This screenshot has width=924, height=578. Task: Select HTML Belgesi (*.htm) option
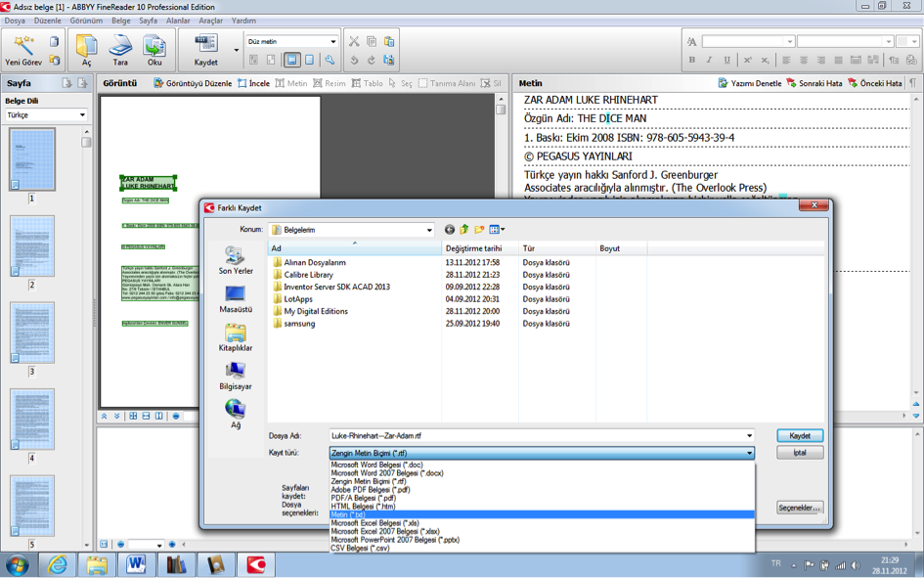542,507
